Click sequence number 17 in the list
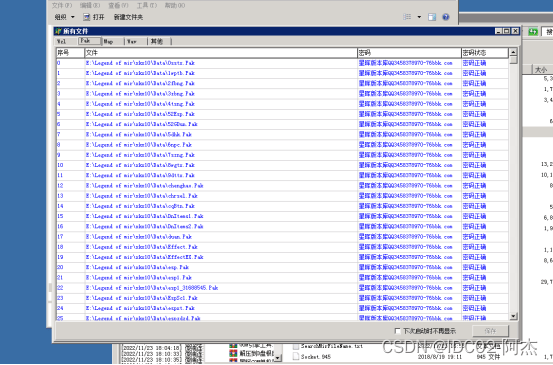Viewport: 553px width, 365px height. (x=60, y=237)
